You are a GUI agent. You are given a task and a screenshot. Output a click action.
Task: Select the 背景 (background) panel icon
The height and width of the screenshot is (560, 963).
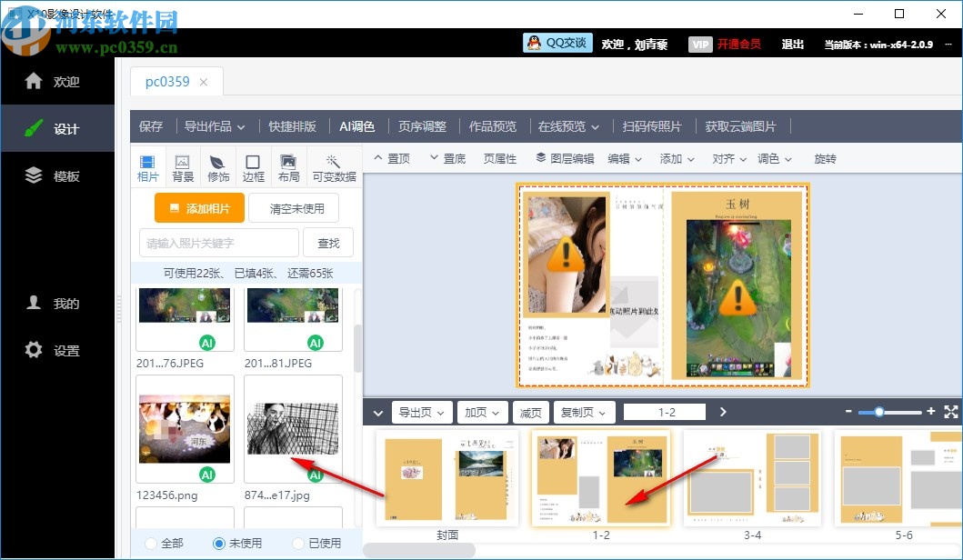(x=183, y=167)
